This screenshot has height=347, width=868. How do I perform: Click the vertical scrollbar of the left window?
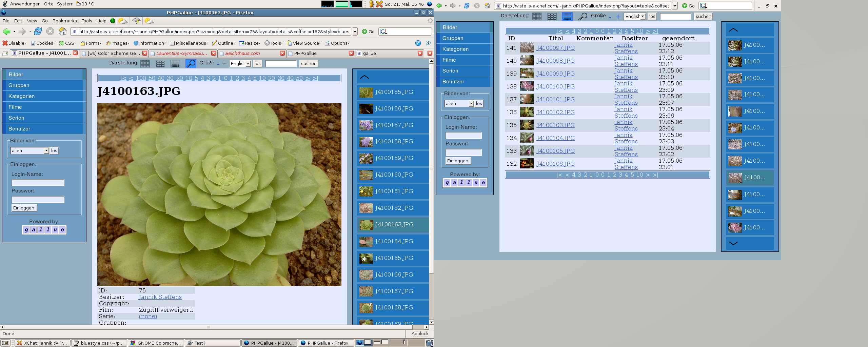pyautogui.click(x=431, y=203)
